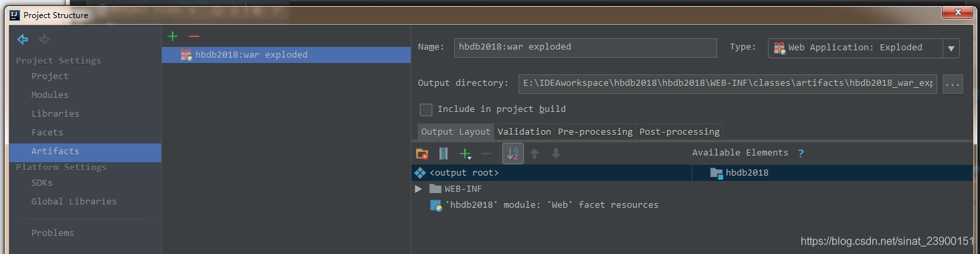Select the <output root> tree row
Image resolution: width=980 pixels, height=254 pixels.
pos(551,173)
